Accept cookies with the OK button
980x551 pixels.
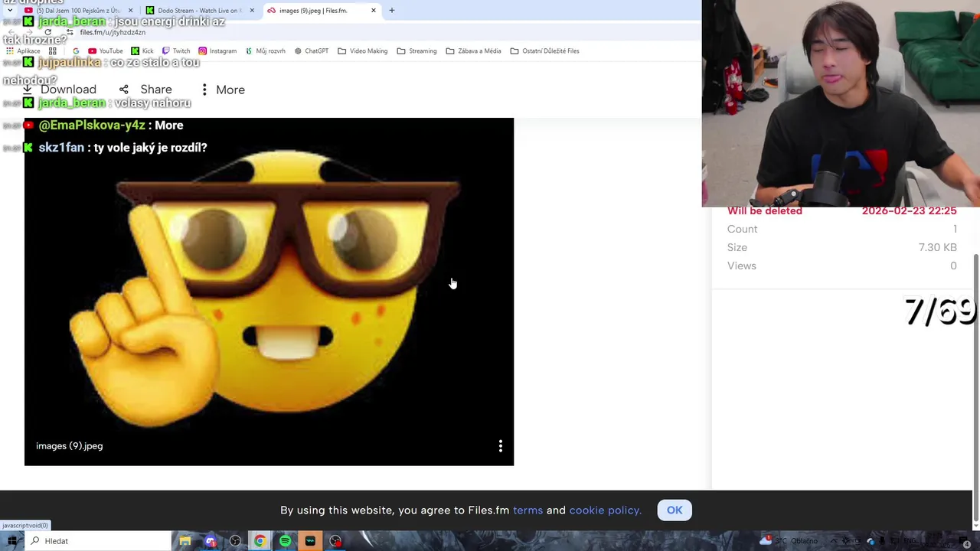coord(675,510)
